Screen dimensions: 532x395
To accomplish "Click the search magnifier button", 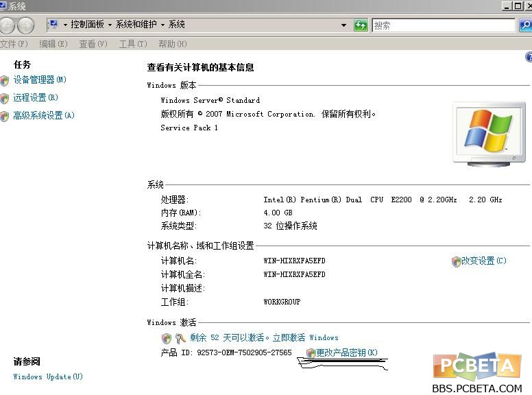I will coord(526,25).
